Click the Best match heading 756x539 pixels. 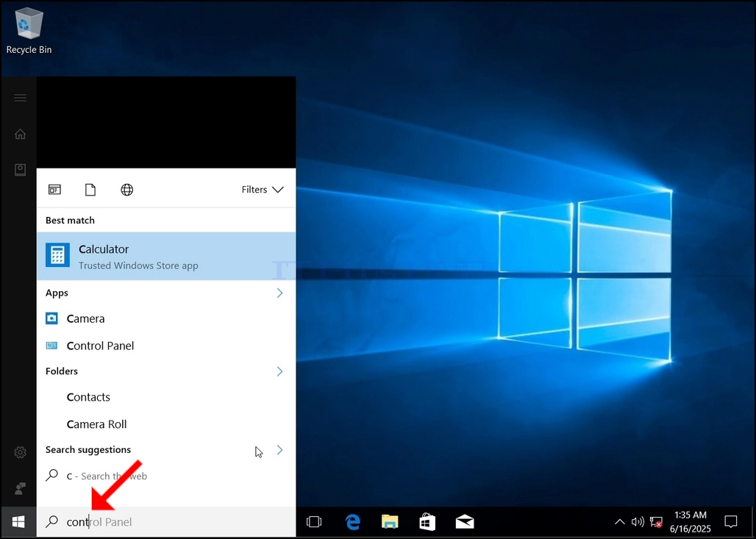coord(70,221)
